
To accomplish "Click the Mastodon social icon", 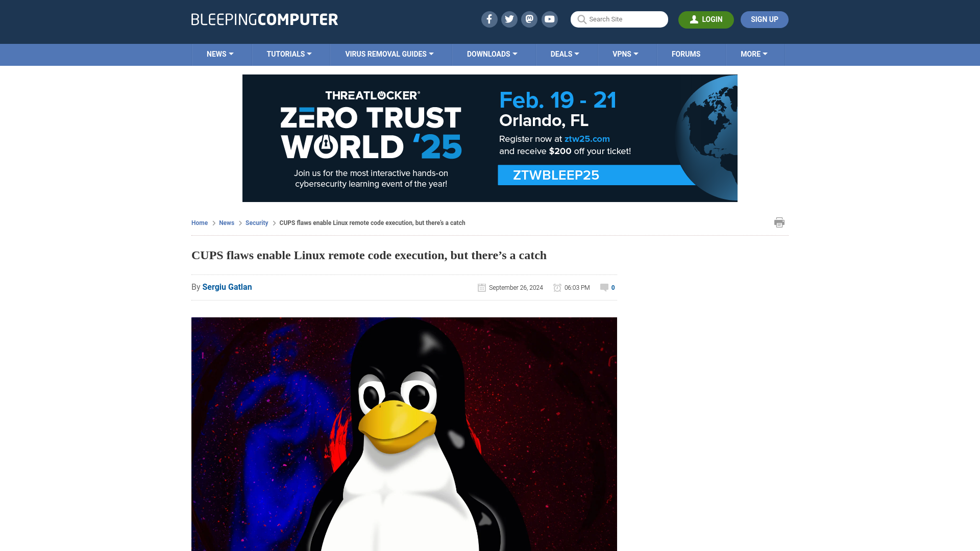I will (530, 19).
